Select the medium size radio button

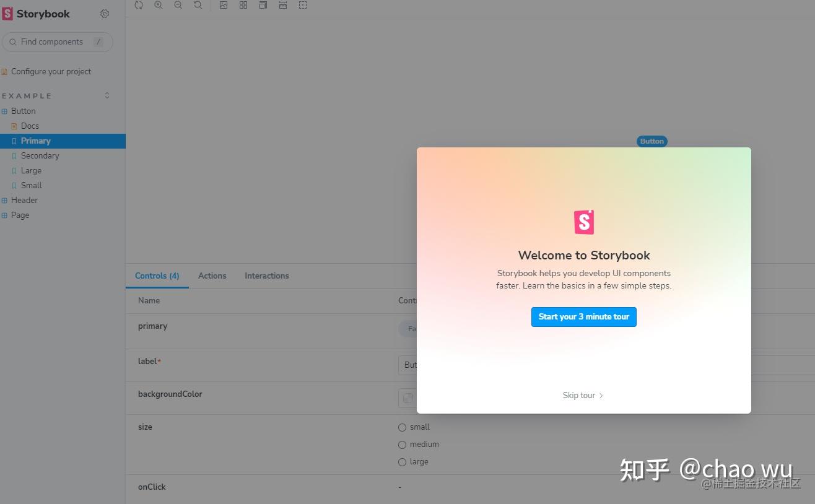402,444
